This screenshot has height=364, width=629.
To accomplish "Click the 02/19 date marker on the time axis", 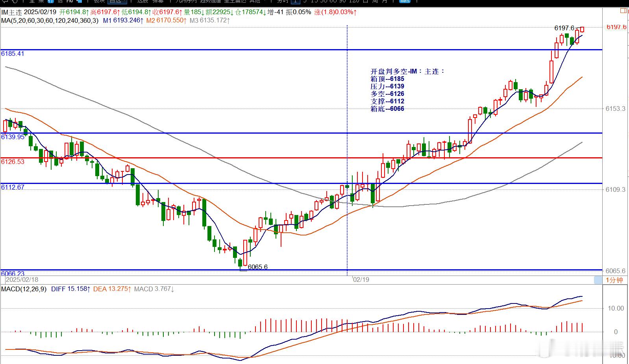I will click(361, 279).
